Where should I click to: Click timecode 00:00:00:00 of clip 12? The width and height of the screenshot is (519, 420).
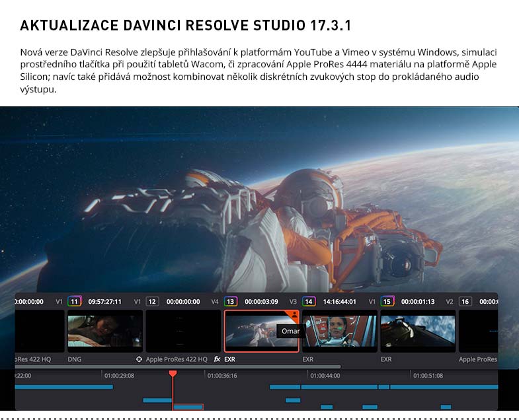183,302
